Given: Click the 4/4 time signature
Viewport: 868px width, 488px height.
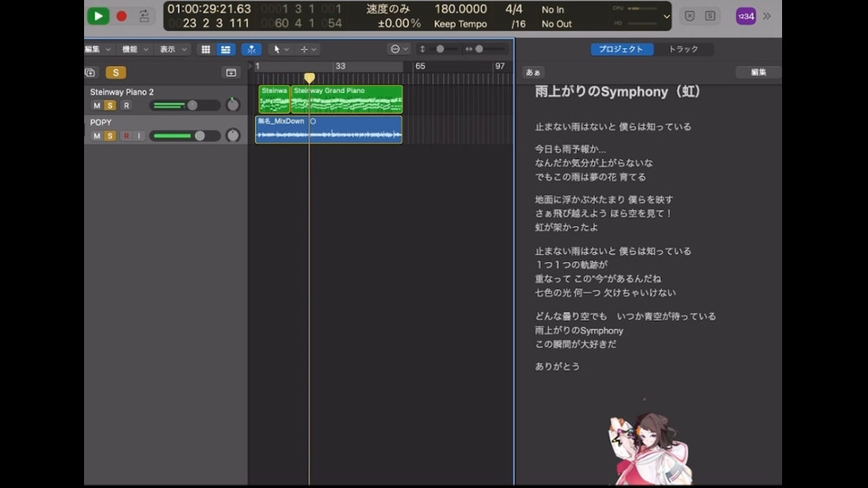Looking at the screenshot, I should [x=514, y=9].
